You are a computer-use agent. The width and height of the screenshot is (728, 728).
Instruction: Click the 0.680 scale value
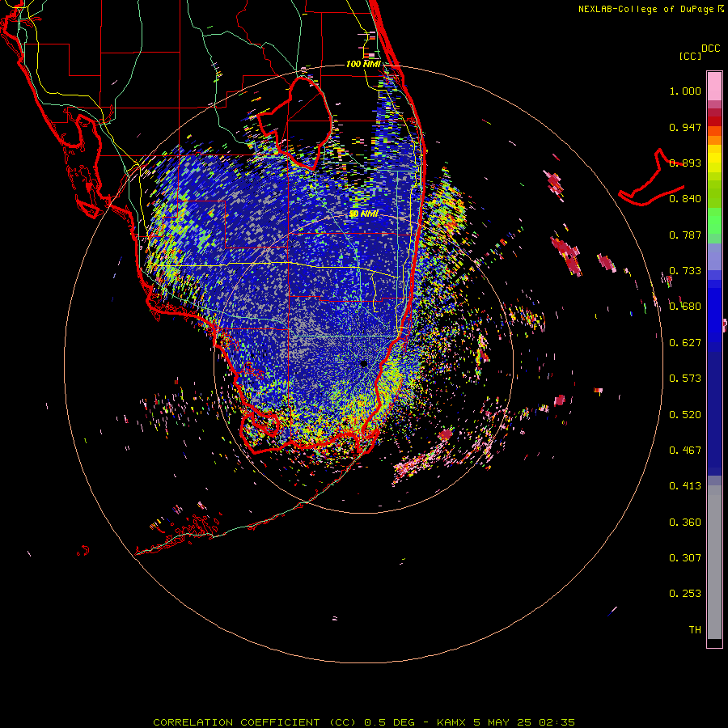(685, 306)
